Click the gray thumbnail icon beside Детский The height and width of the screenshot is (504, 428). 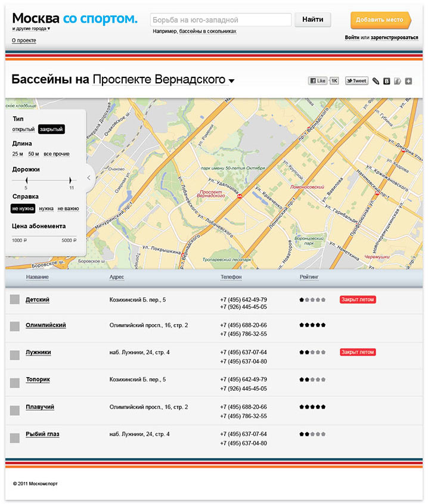tap(15, 300)
